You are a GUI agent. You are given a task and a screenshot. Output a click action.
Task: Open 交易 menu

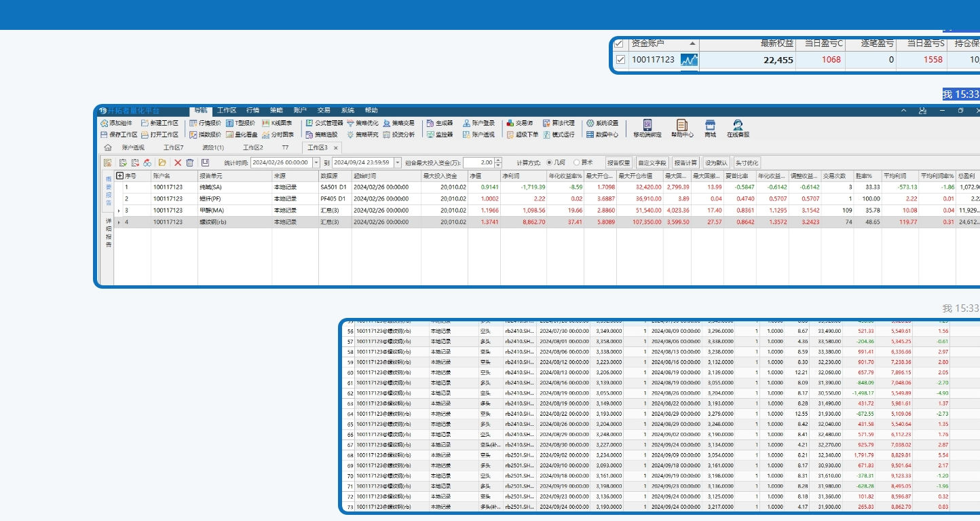(x=324, y=110)
